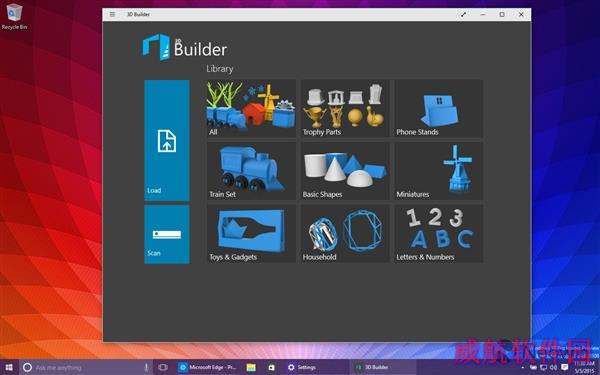Image resolution: width=600 pixels, height=375 pixels.
Task: Click the Cortana circle icon
Action: pos(27,368)
